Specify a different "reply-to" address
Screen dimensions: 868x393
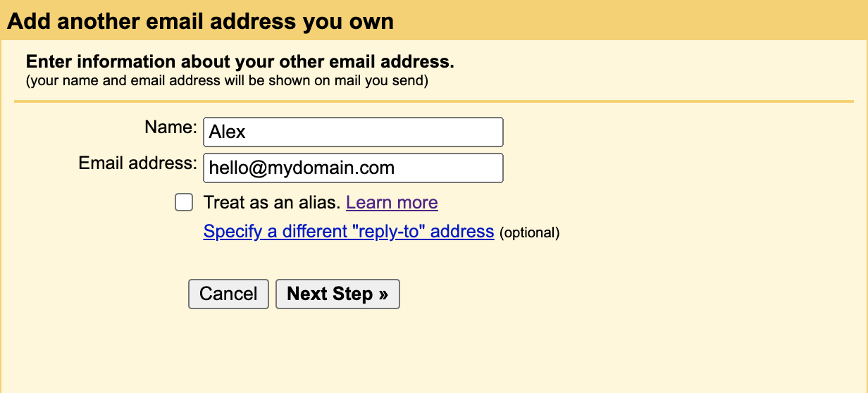[348, 231]
